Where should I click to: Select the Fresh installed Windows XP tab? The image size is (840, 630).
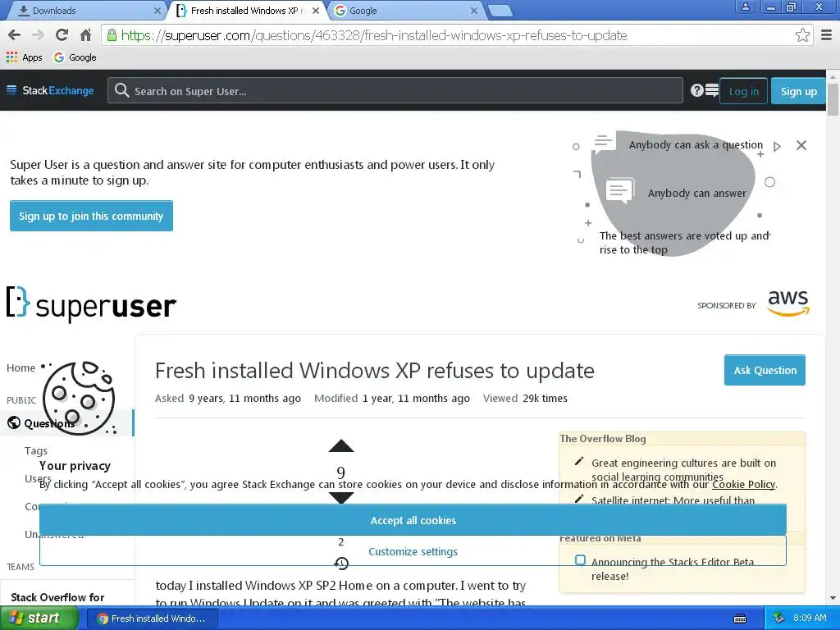coord(244,10)
